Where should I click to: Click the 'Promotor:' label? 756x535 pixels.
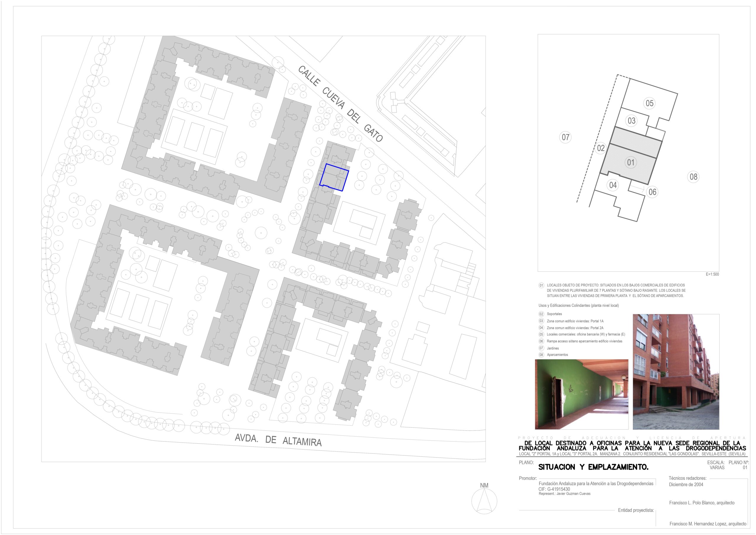[x=528, y=478]
